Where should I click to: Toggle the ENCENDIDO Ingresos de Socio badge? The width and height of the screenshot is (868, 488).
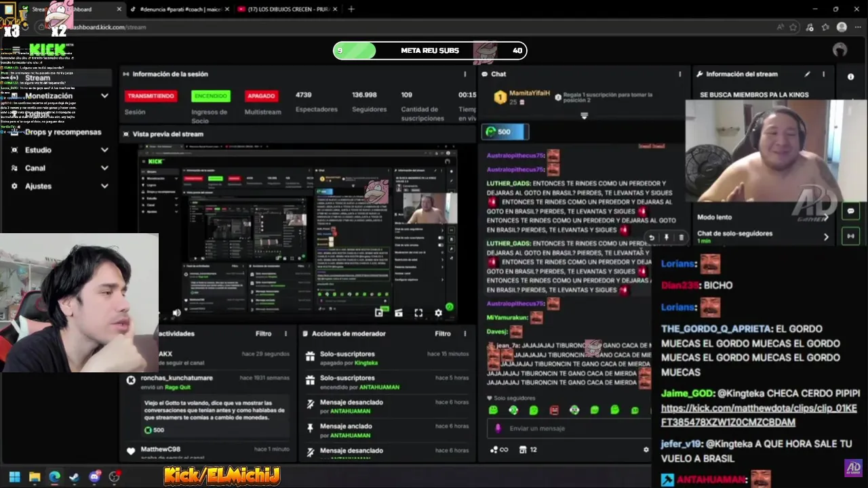pos(211,96)
